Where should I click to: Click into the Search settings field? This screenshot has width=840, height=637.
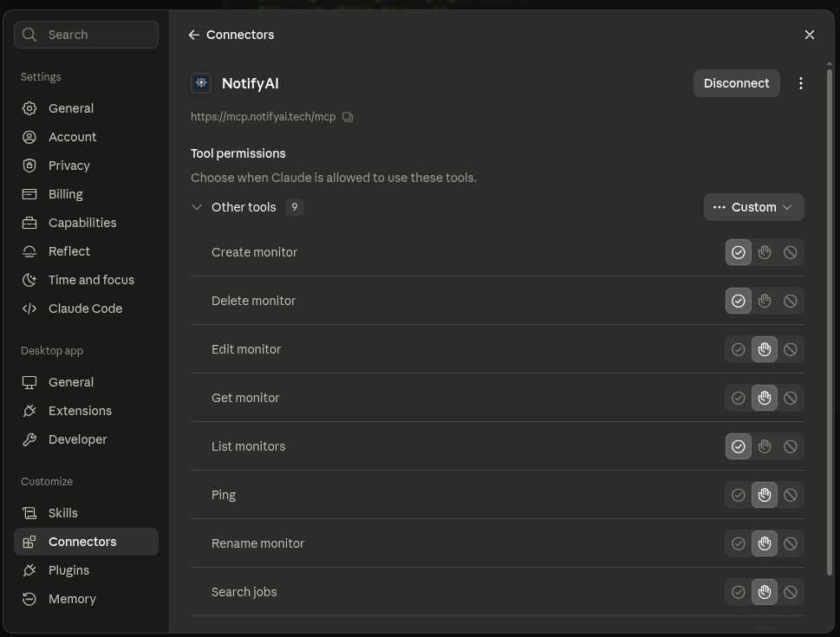(x=86, y=35)
